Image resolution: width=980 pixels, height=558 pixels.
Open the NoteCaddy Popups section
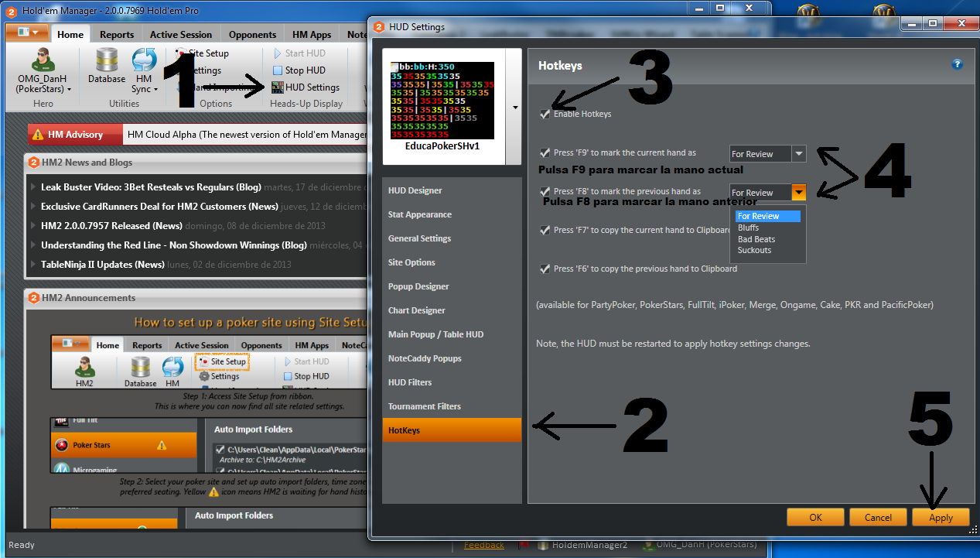(x=452, y=358)
